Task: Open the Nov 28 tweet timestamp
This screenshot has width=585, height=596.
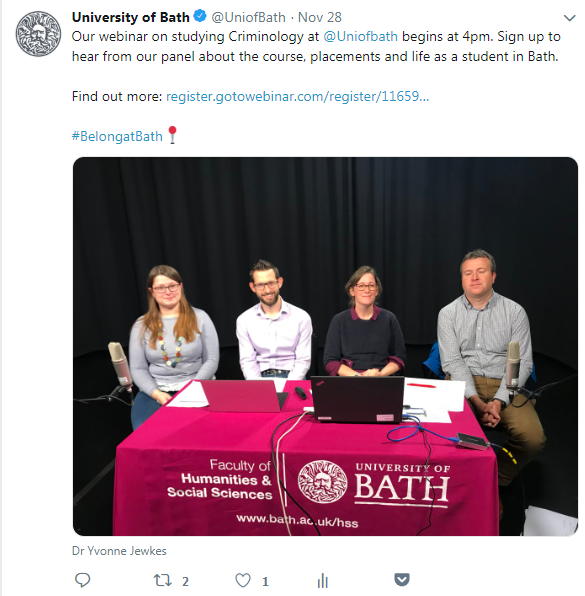Action: click(319, 17)
